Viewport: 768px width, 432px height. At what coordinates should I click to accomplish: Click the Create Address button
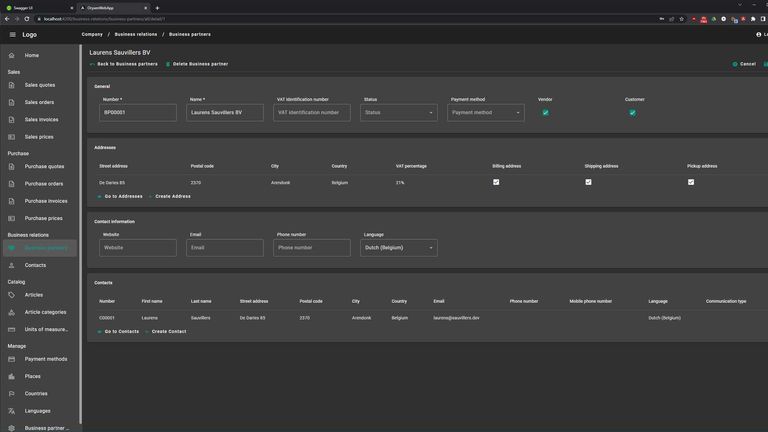pyautogui.click(x=170, y=196)
